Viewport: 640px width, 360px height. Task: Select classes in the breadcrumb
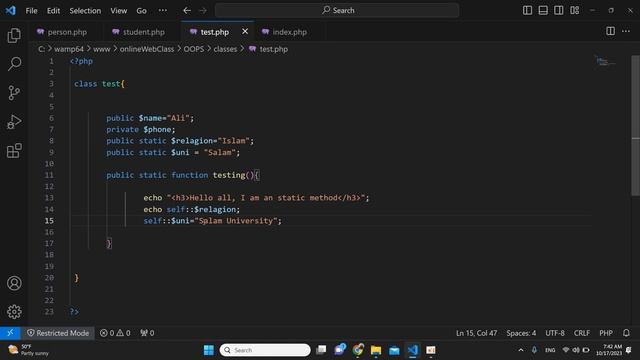point(225,49)
